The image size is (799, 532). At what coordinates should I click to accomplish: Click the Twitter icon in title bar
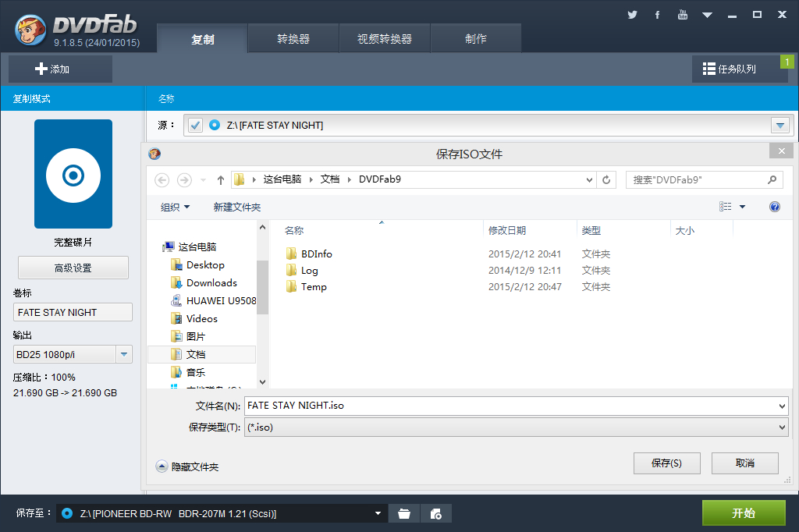[633, 15]
